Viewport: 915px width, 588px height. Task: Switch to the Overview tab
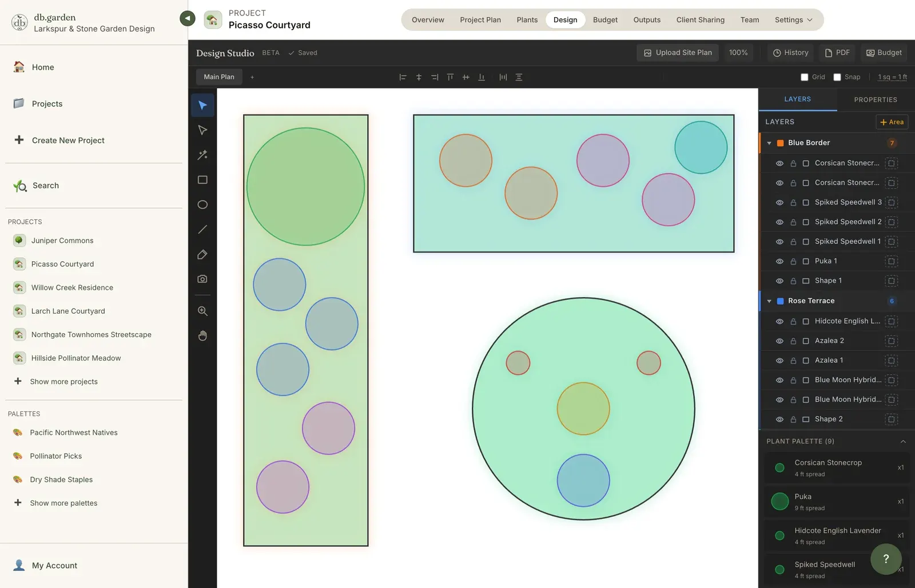click(428, 20)
